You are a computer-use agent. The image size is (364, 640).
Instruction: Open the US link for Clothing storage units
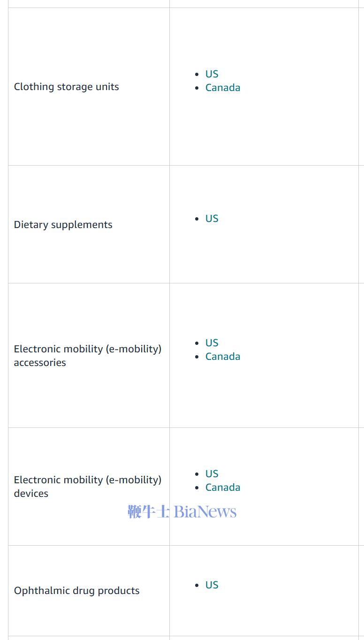pyautogui.click(x=212, y=74)
